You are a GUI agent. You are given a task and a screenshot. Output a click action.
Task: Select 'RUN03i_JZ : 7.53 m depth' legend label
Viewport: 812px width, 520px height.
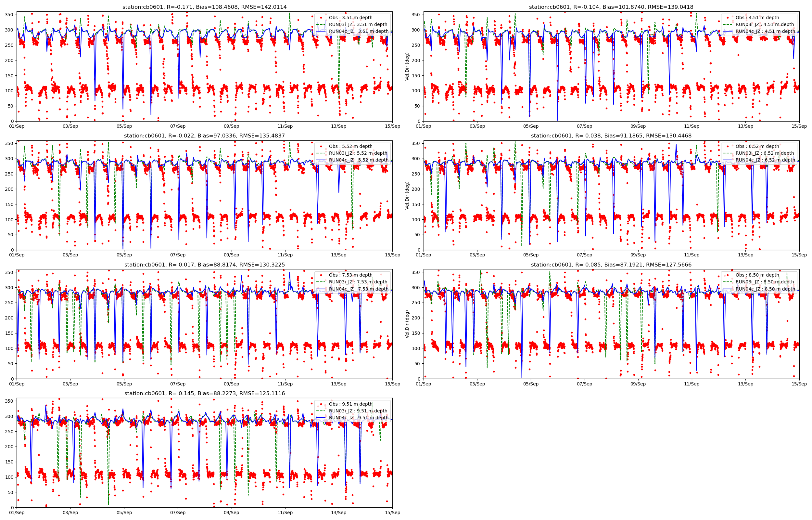[x=358, y=282]
